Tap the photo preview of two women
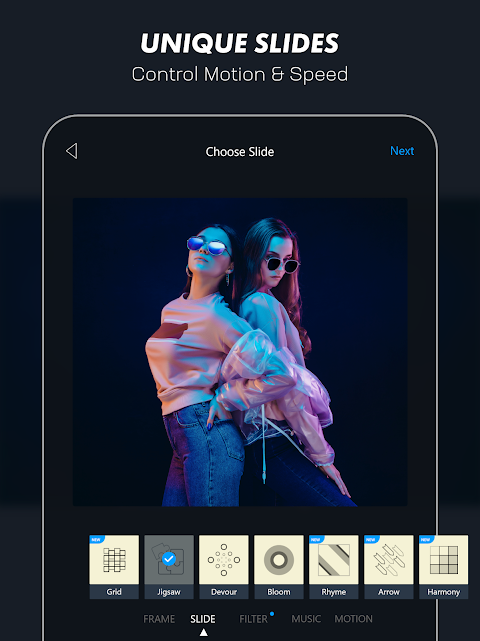480x641 pixels. (x=240, y=352)
